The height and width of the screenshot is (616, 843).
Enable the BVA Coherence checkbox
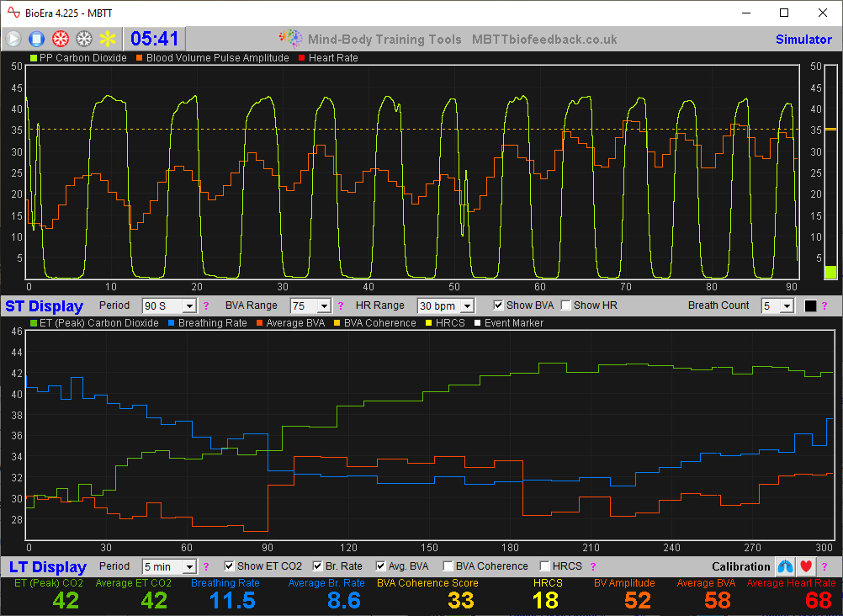448,566
